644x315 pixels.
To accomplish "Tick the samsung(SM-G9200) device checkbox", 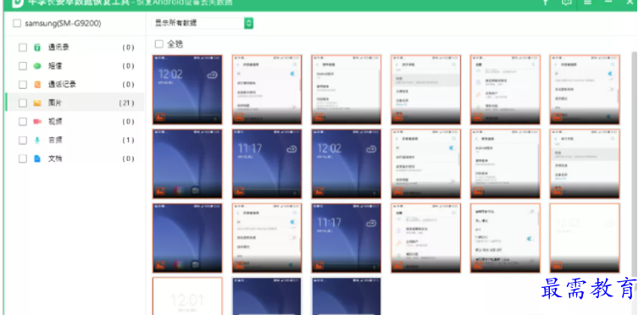I will [x=17, y=24].
